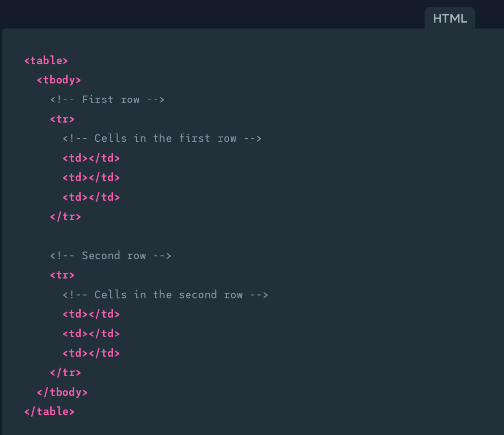Click the 'Cells in the first row' comment
Screen dimensions: 504x435
162,138
